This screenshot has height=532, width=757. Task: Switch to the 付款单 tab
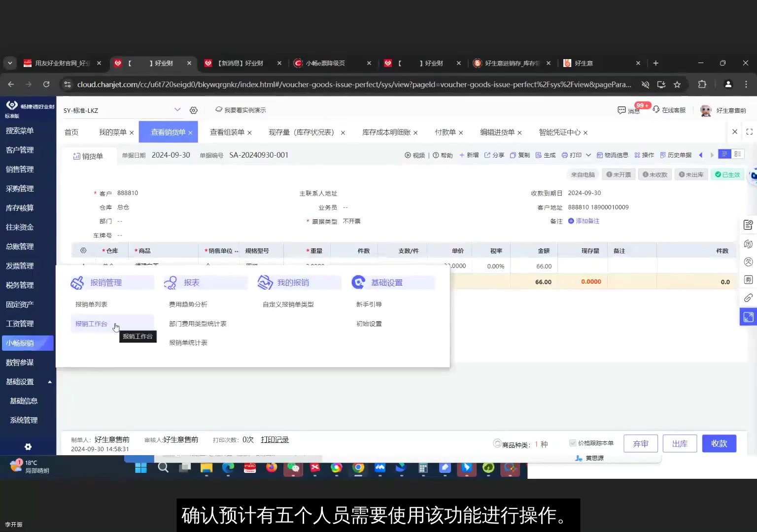tap(445, 132)
